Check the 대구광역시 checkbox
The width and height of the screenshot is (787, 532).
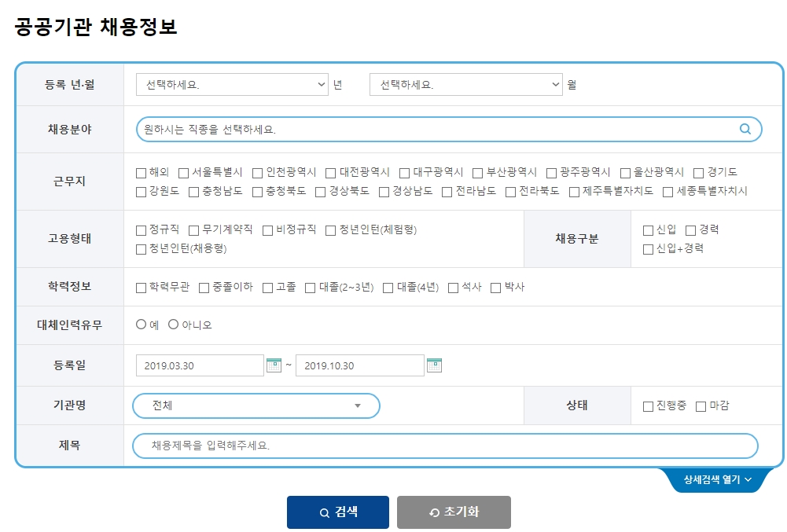click(405, 173)
